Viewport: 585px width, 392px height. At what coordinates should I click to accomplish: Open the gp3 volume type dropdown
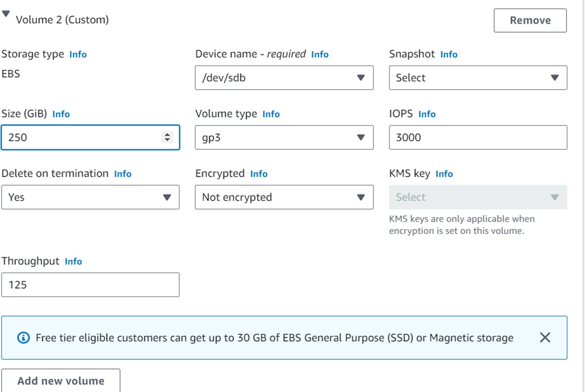coord(284,138)
